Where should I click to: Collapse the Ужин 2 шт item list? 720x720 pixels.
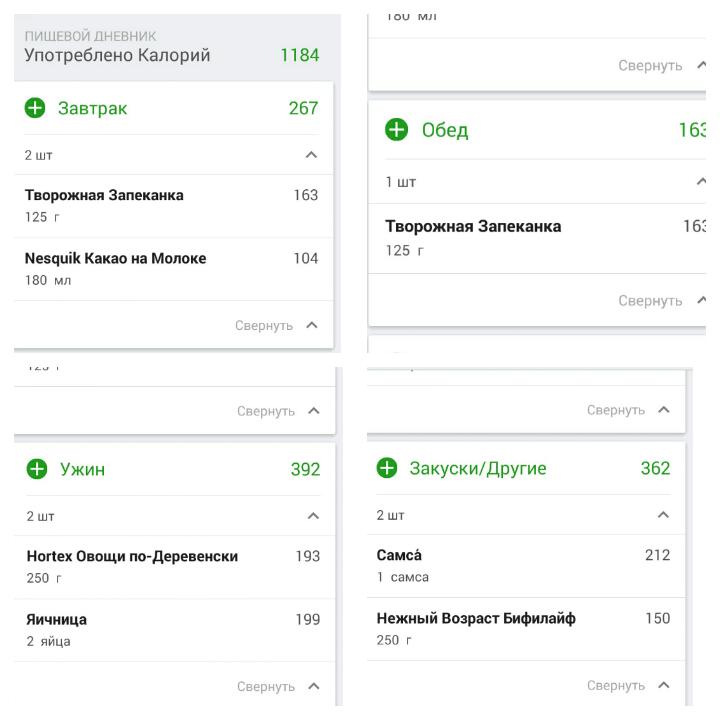[313, 516]
